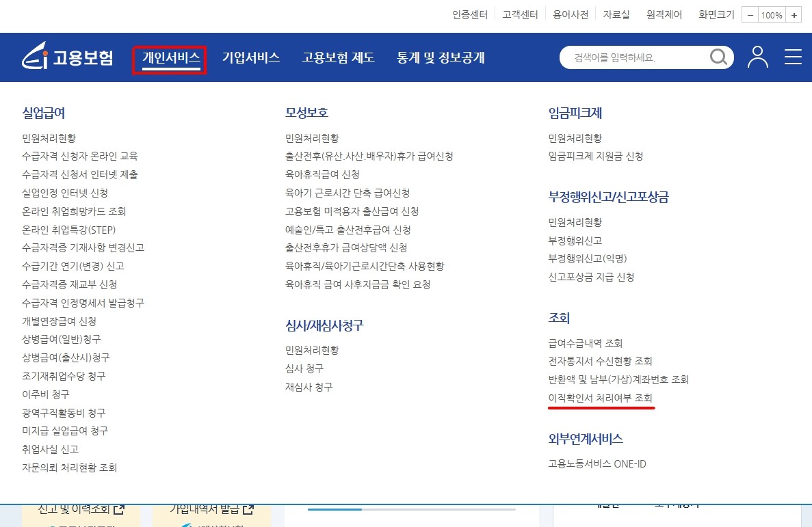
Task: Click the 실업급여 section heading
Action: [x=44, y=113]
